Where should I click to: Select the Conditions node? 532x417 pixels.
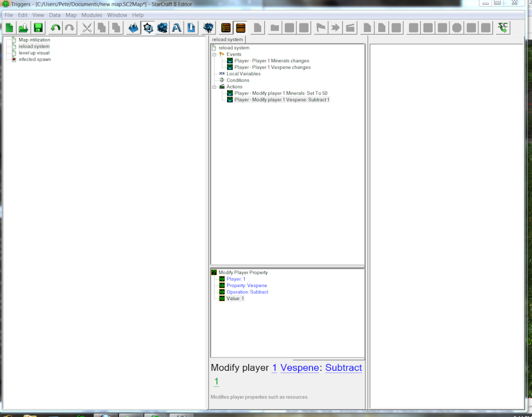[238, 80]
